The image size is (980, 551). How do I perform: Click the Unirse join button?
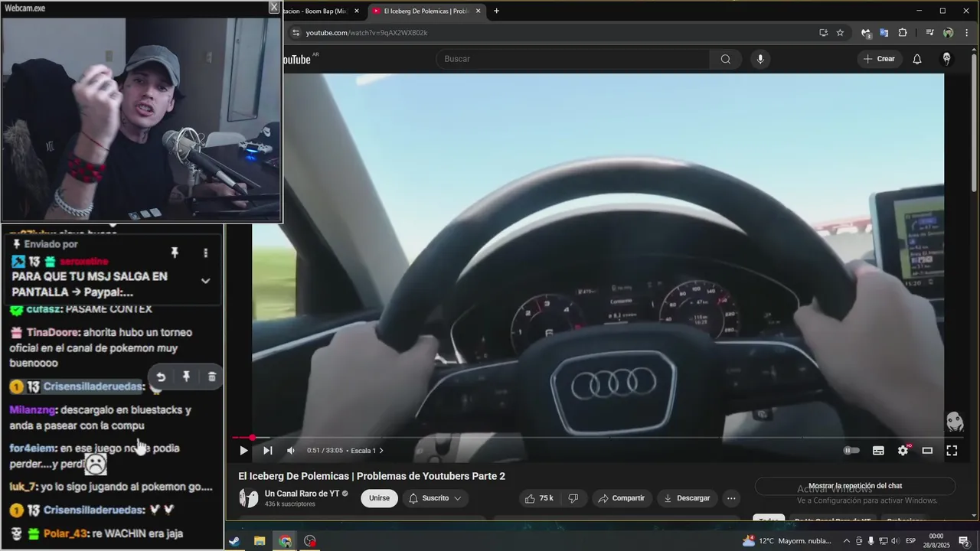[379, 498]
